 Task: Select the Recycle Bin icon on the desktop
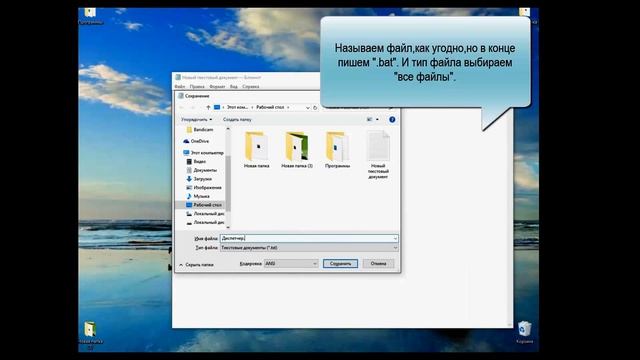[x=524, y=331]
